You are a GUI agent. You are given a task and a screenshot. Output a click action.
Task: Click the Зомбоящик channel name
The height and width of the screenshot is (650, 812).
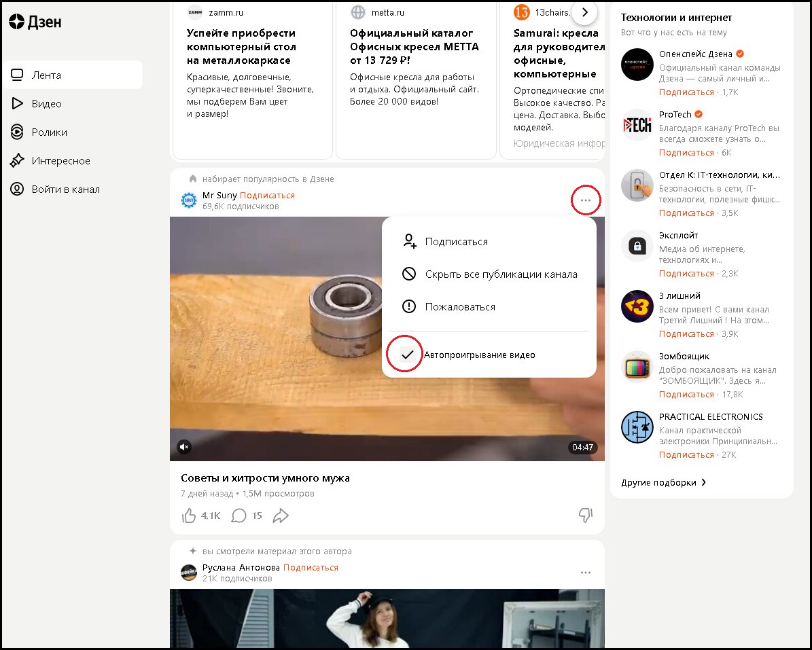tap(684, 356)
